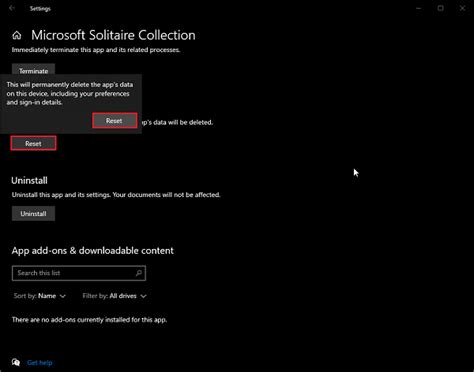Select the 'This will permanently delete' warning text
This screenshot has height=372, width=474.
(70, 93)
